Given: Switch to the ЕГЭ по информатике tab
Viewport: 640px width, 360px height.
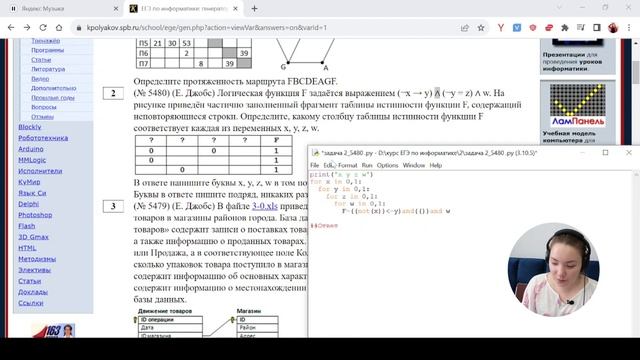Looking at the screenshot, I should point(184,9).
